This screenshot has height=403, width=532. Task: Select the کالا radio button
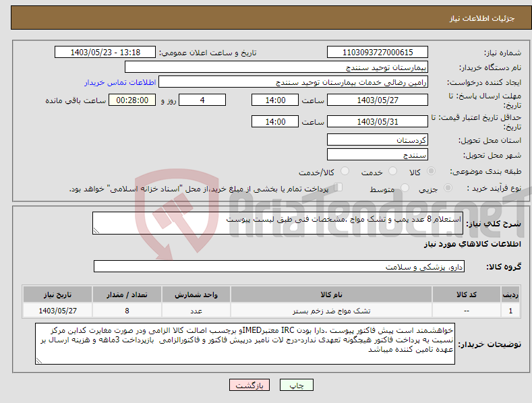click(431, 171)
